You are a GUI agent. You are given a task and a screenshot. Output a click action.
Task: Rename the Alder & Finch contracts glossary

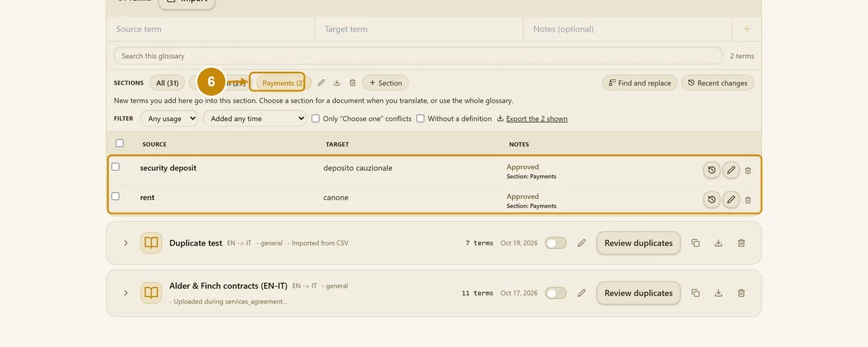(x=582, y=293)
